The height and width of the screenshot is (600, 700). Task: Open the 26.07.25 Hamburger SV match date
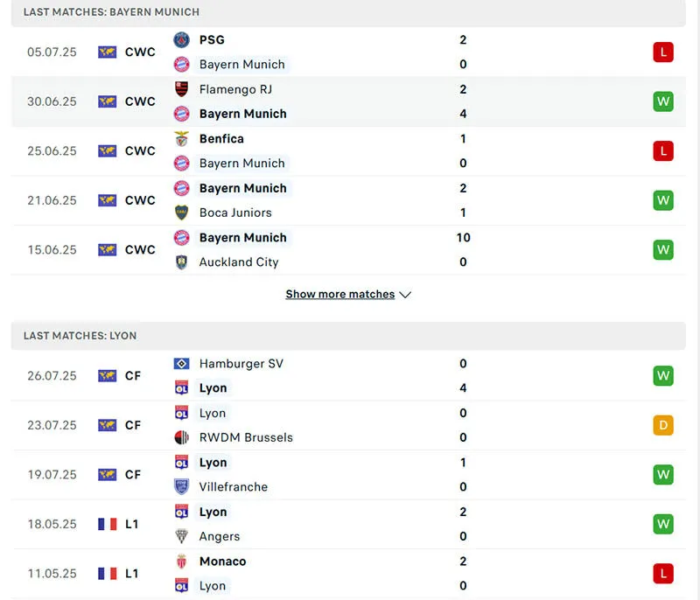(x=52, y=376)
